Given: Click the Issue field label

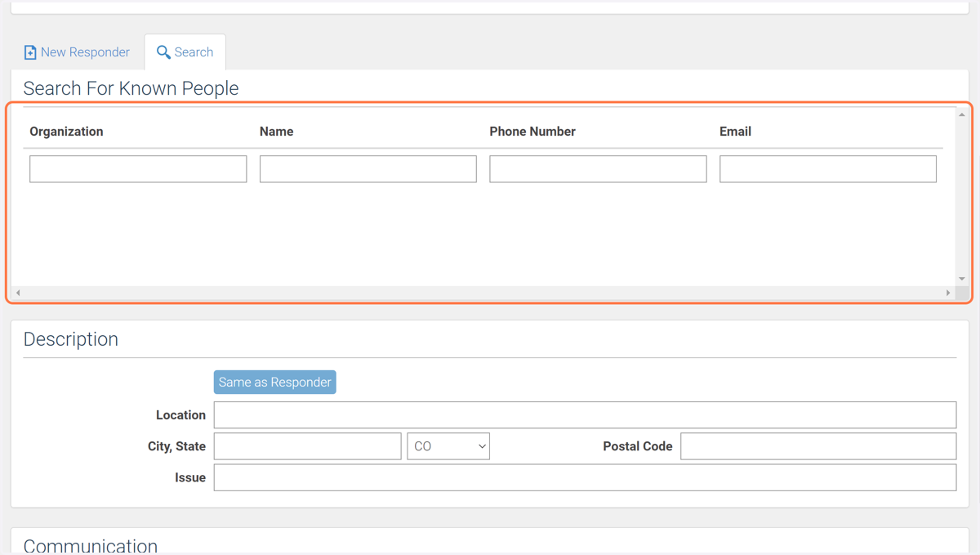Looking at the screenshot, I should click(x=190, y=478).
